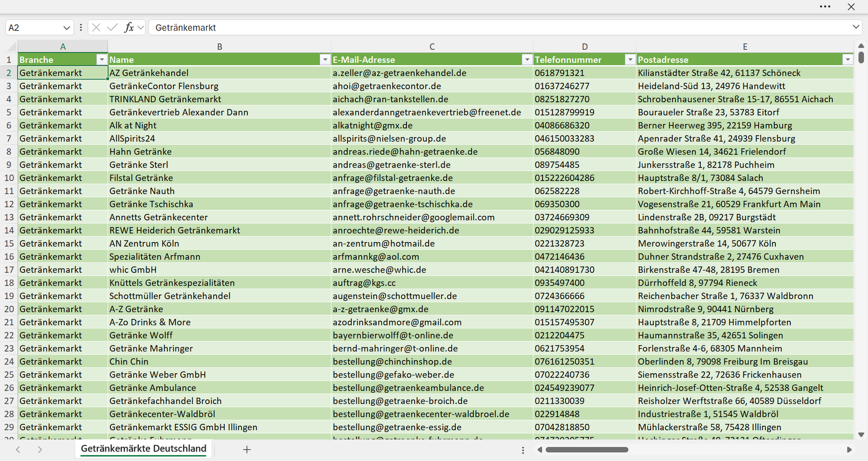Screen dimensions: 868x461
Task: Select cell TRINKLAND Getränkemarkt
Action: coord(219,99)
